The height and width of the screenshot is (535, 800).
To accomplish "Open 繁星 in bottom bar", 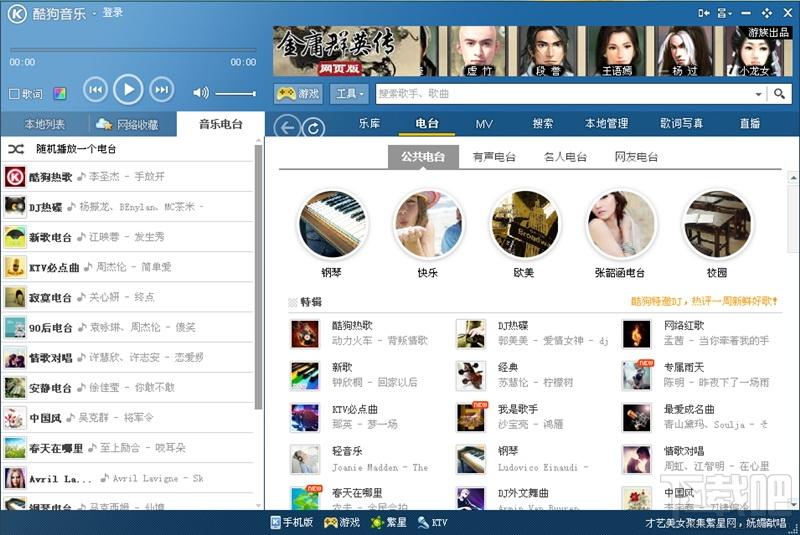I will point(389,522).
